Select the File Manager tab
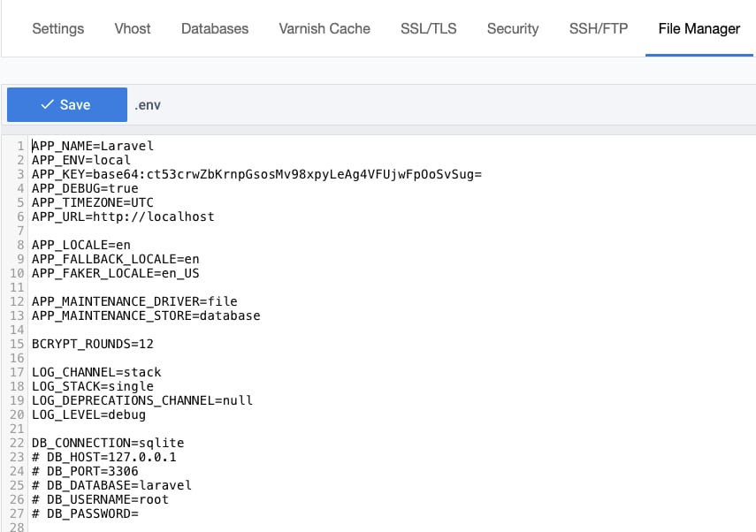Image resolution: width=756 pixels, height=532 pixels. click(699, 28)
